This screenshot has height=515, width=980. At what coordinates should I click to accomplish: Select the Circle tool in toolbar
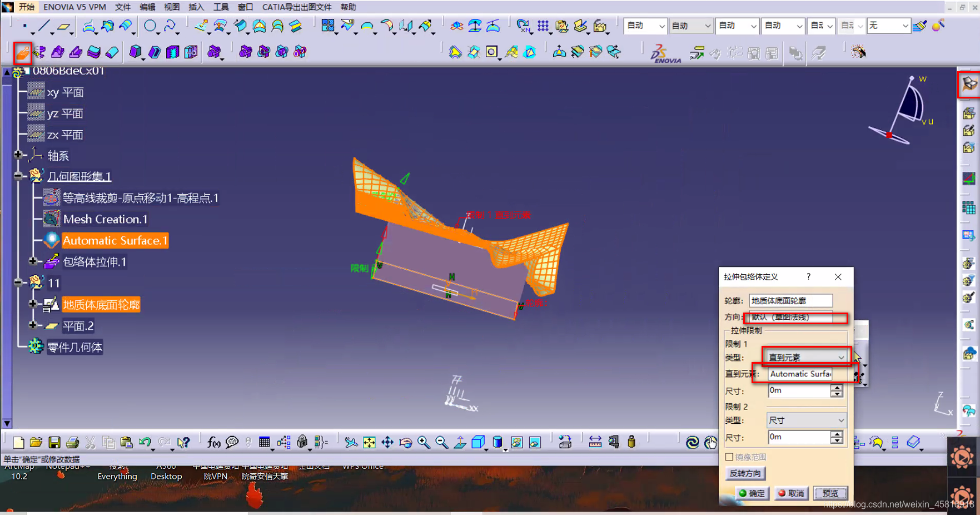tap(150, 26)
